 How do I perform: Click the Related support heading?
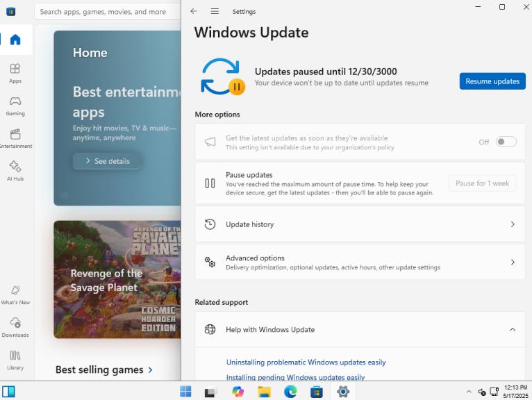(x=222, y=302)
